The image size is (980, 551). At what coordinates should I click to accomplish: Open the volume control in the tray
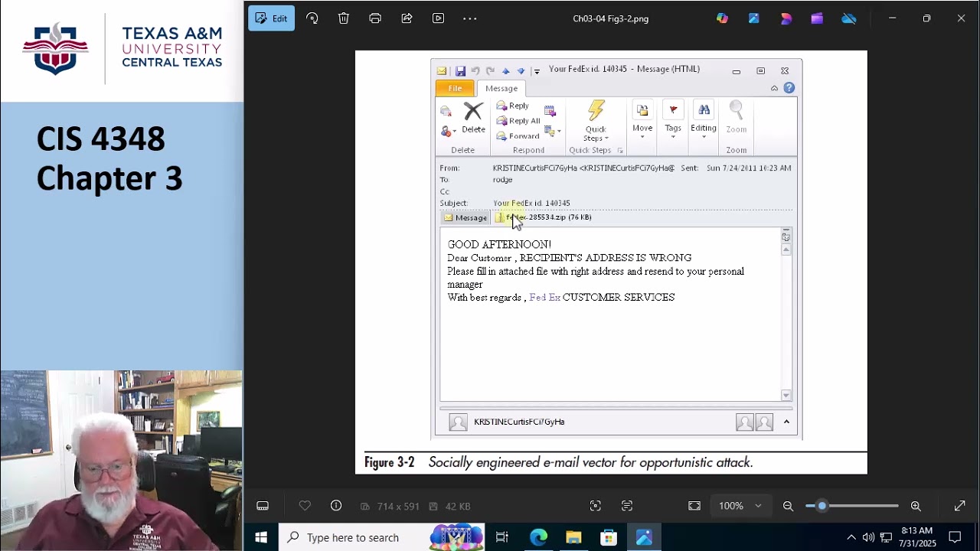[x=868, y=537]
